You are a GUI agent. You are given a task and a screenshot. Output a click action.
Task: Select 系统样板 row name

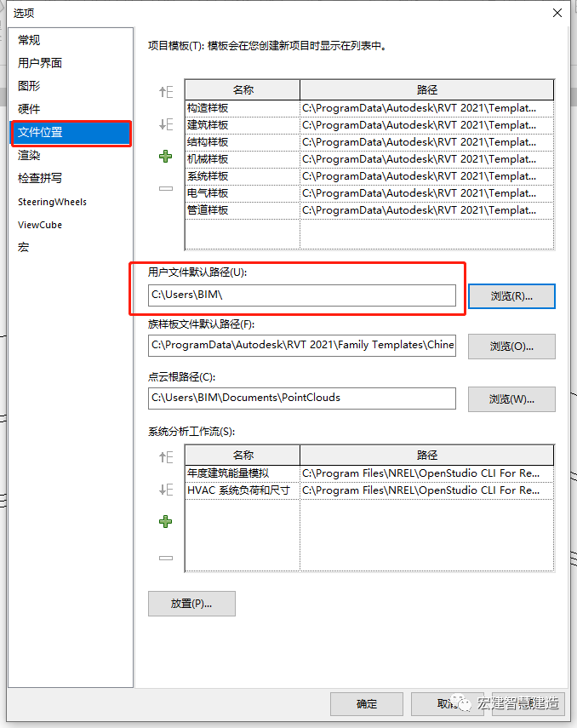click(243, 176)
